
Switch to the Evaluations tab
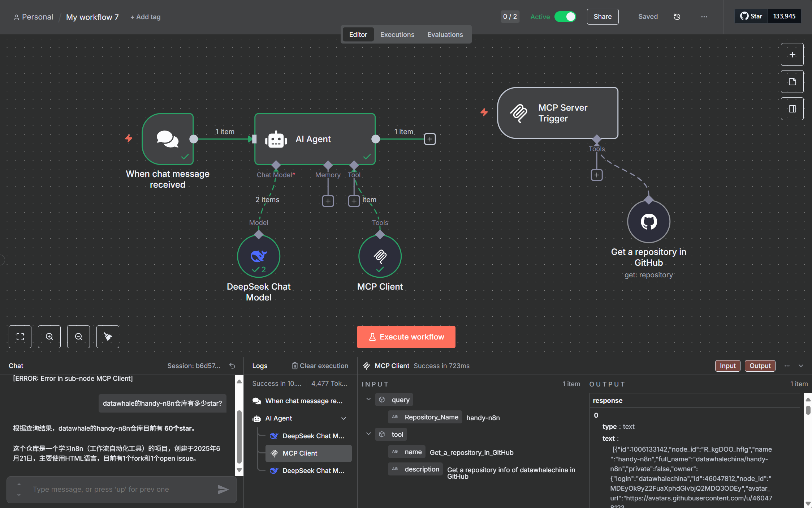pos(445,35)
